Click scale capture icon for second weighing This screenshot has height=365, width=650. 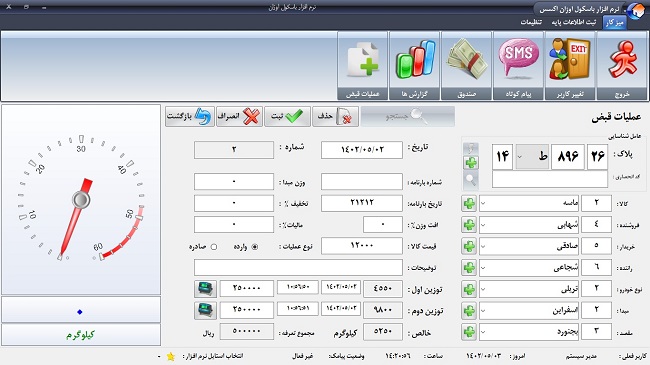pos(205,310)
